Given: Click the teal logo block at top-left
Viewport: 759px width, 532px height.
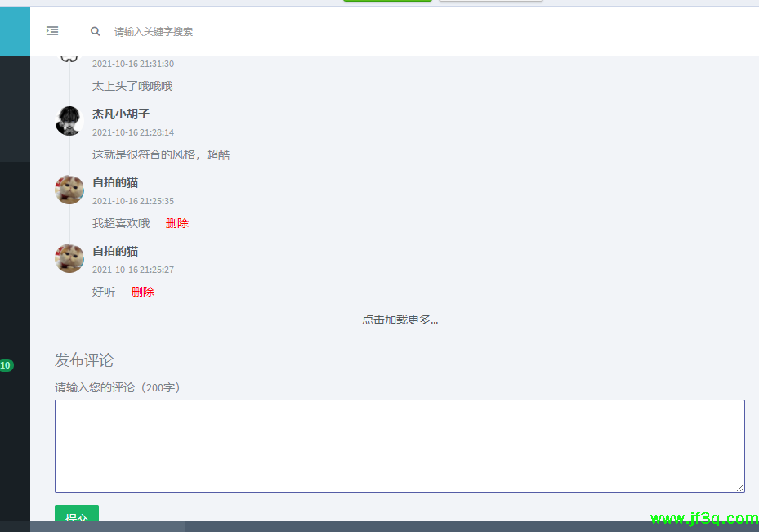Looking at the screenshot, I should (15, 31).
